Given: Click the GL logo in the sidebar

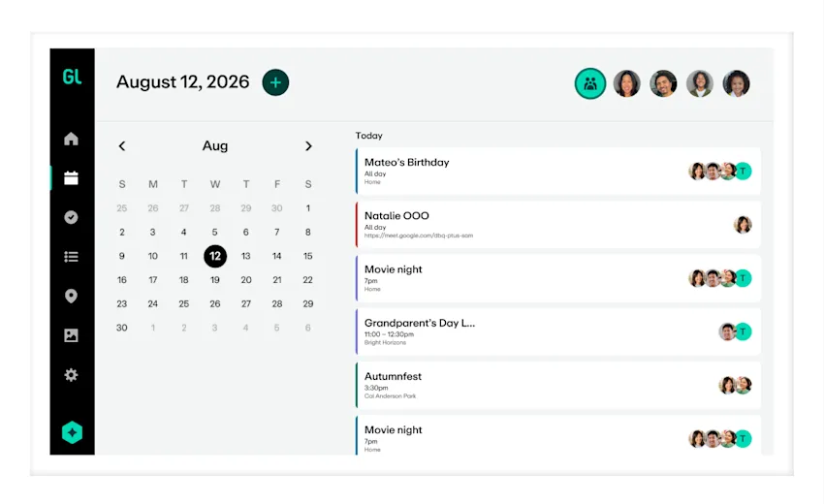Looking at the screenshot, I should (72, 78).
